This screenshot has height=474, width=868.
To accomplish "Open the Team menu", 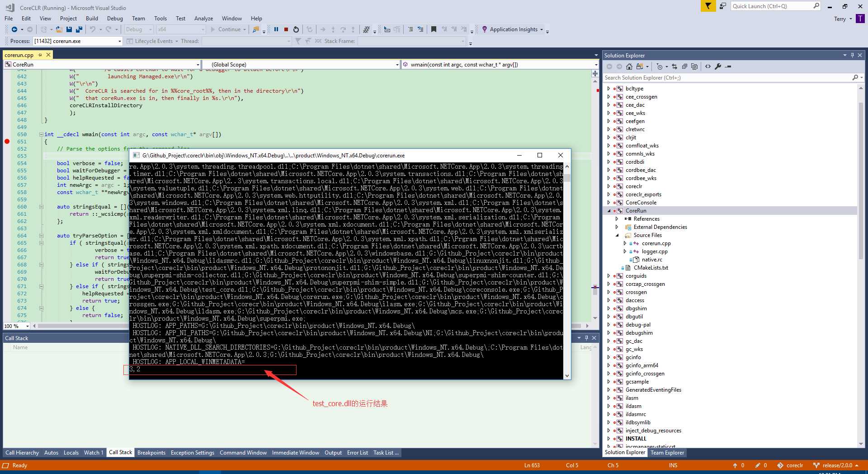I will click(x=138, y=19).
